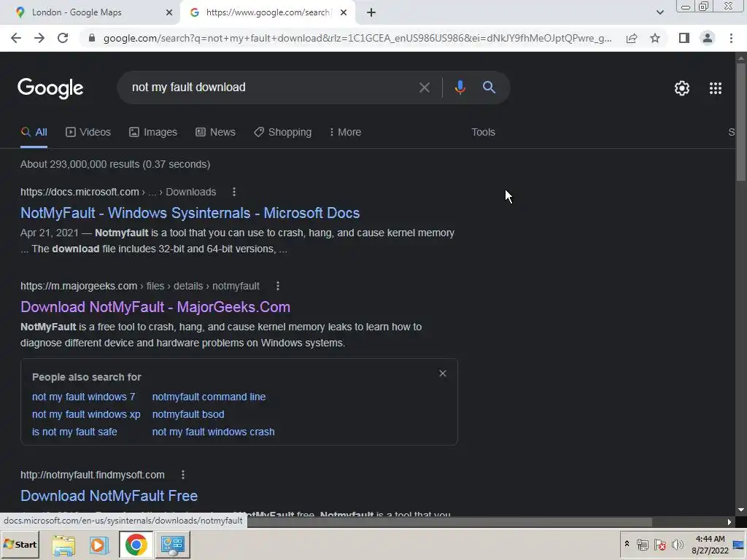Click the taskbar clock showing 4:44 AM
The width and height of the screenshot is (747, 560).
(x=710, y=545)
